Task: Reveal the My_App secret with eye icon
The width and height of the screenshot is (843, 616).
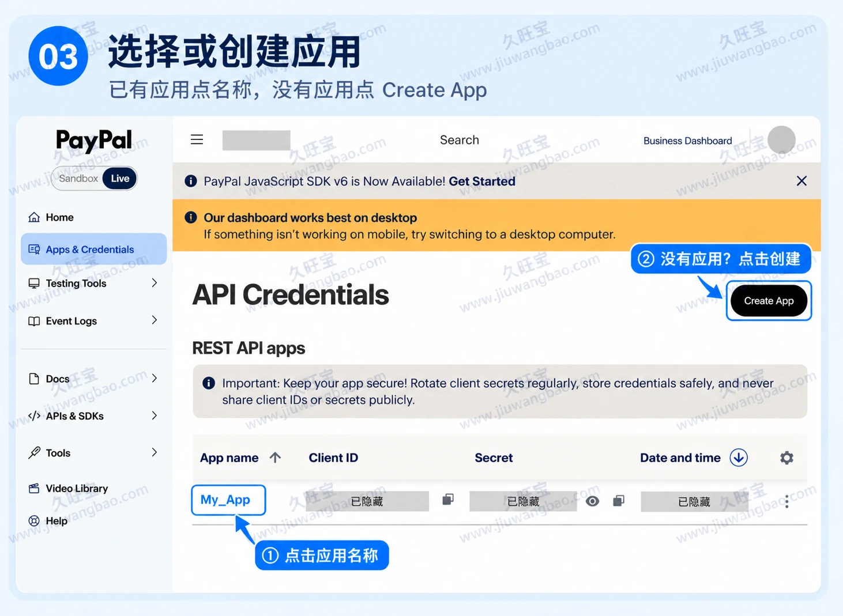Action: 592,501
